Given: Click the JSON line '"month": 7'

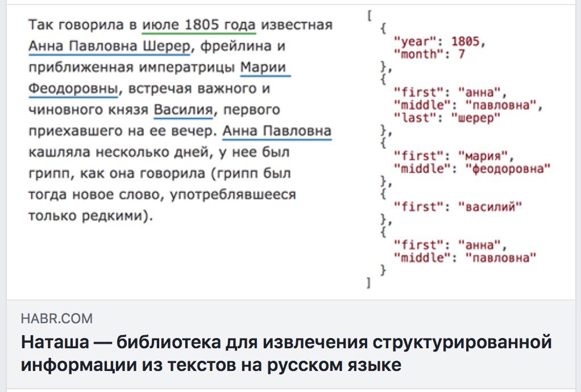Looking at the screenshot, I should (x=429, y=54).
